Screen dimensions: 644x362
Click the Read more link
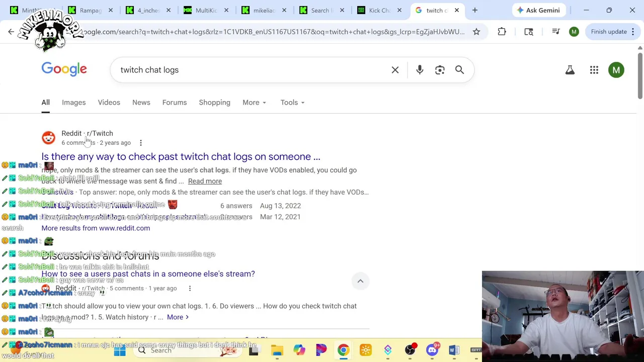pos(205,181)
